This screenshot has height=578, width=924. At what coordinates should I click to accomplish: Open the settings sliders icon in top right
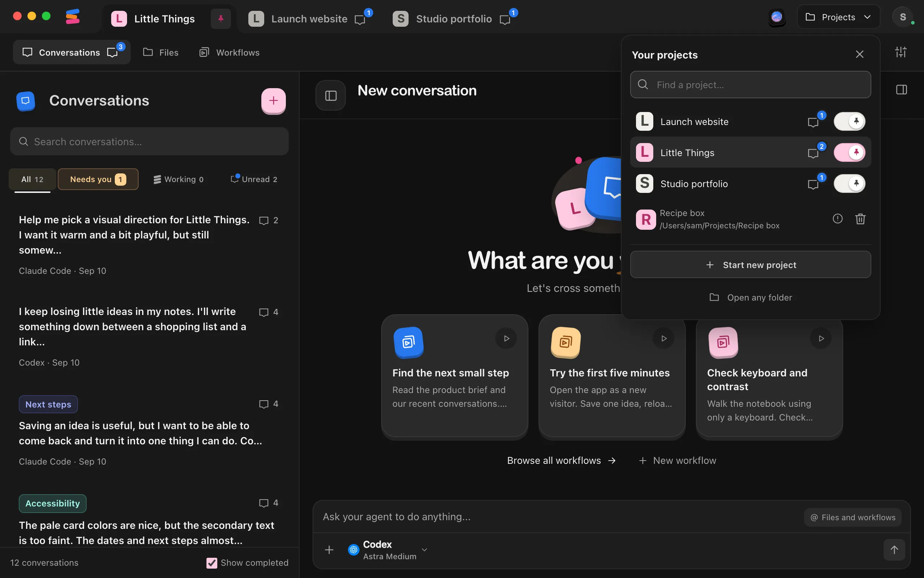(901, 52)
